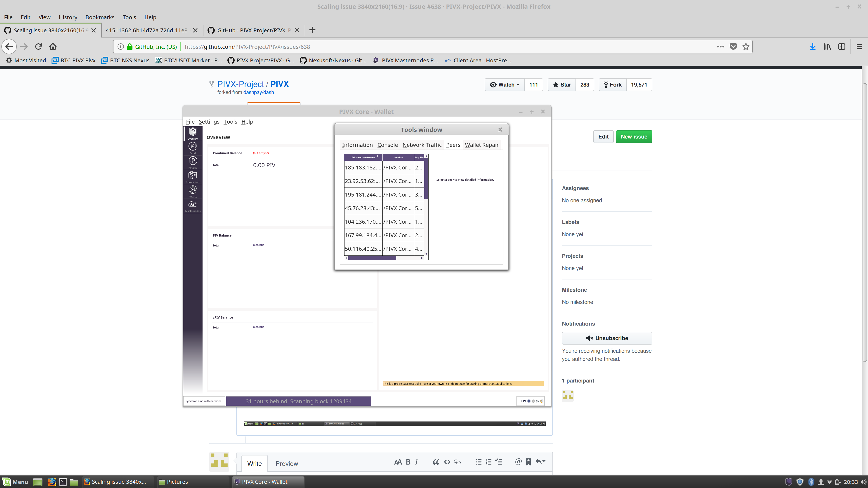
Task: Open the Firefox library icon
Action: (x=827, y=47)
